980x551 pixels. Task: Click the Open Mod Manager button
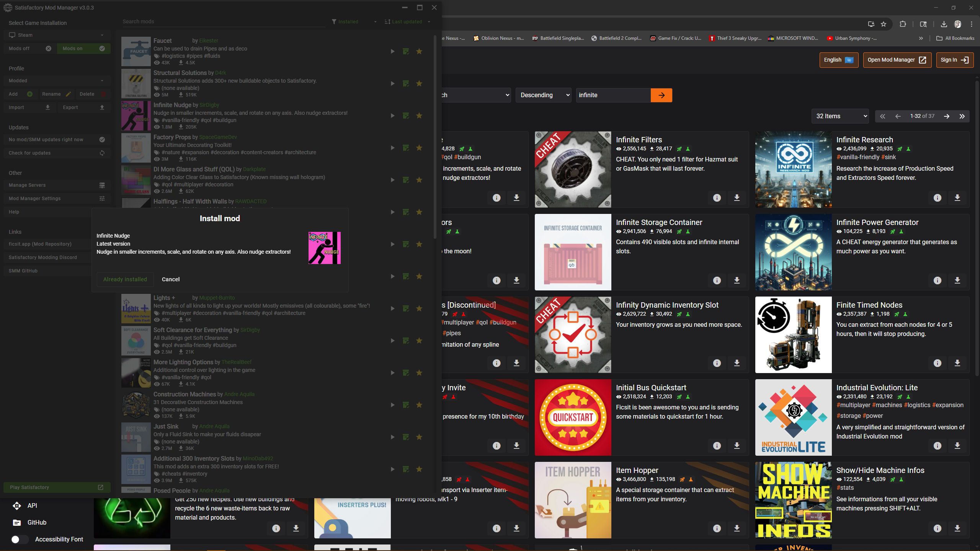click(x=897, y=60)
